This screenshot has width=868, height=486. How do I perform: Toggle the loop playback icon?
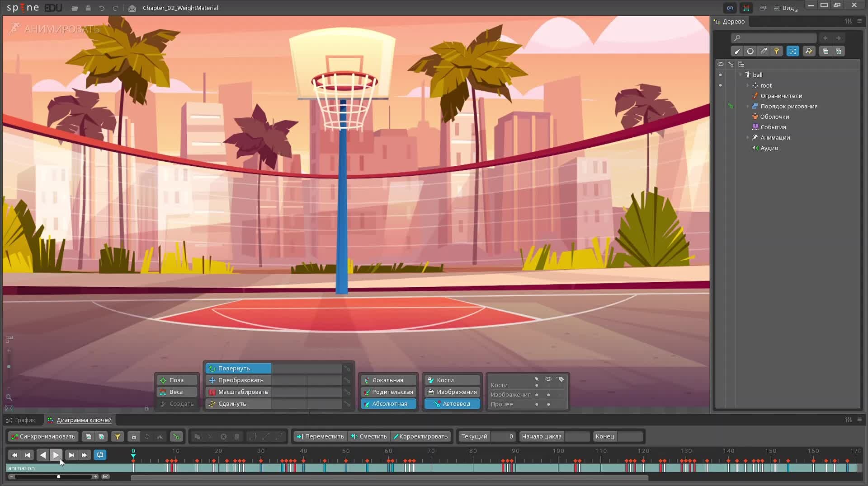click(100, 455)
